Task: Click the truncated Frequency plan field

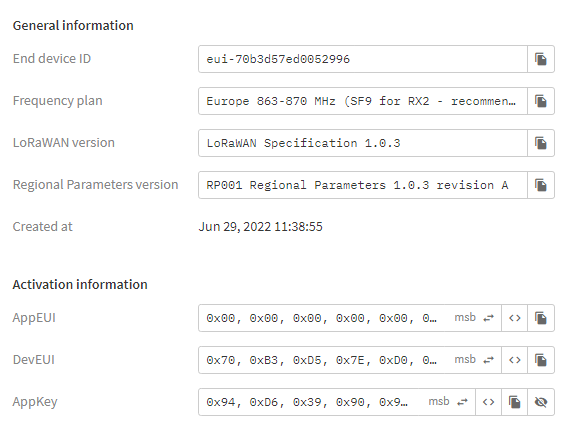Action: [x=363, y=101]
